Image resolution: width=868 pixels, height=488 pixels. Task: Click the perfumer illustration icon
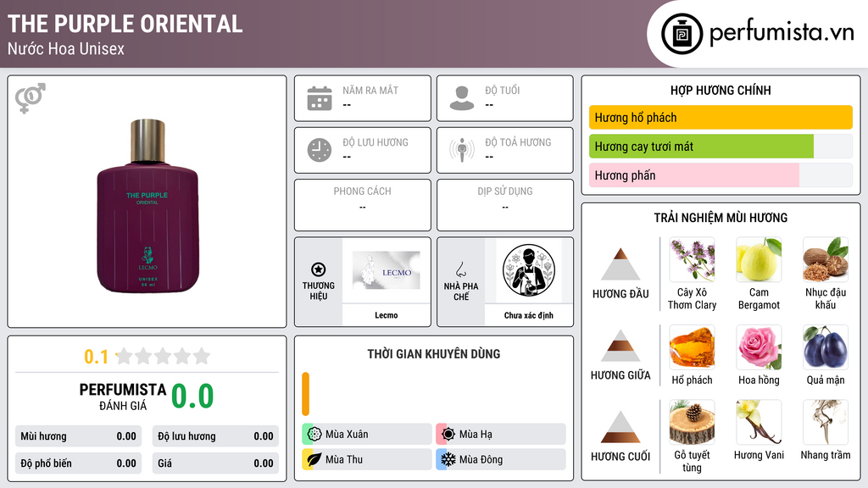pyautogui.click(x=529, y=270)
